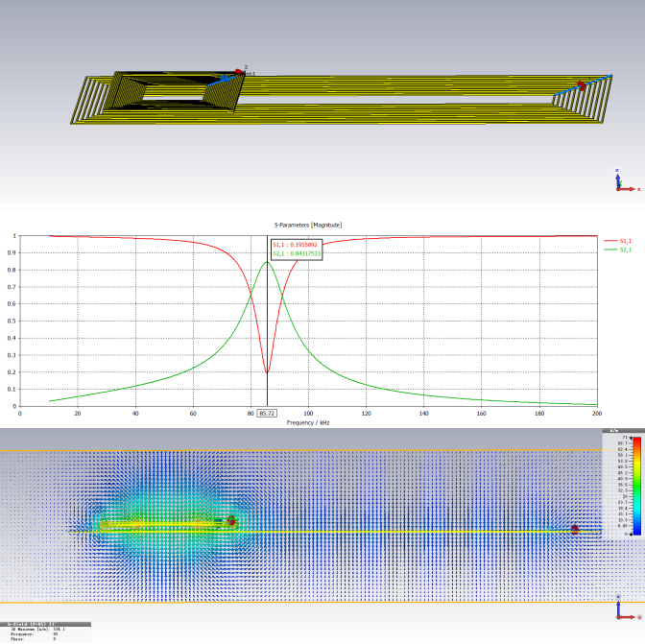
Task: Click the Frequency 85 row in info box
Action: coord(34,634)
